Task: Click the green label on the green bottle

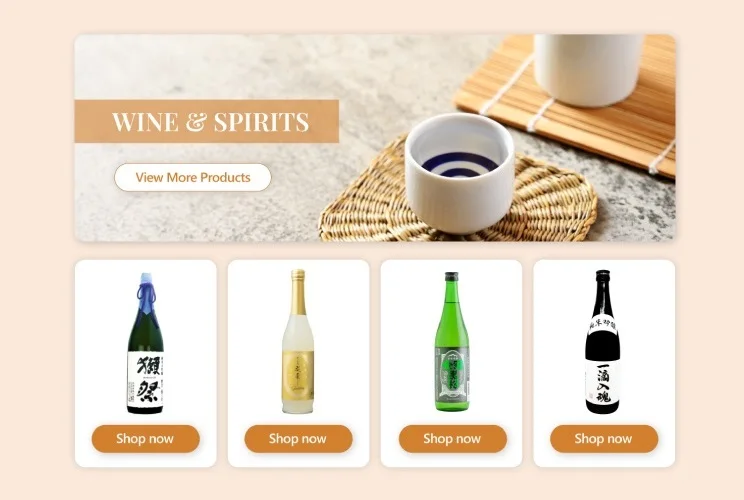Action: pyautogui.click(x=452, y=376)
